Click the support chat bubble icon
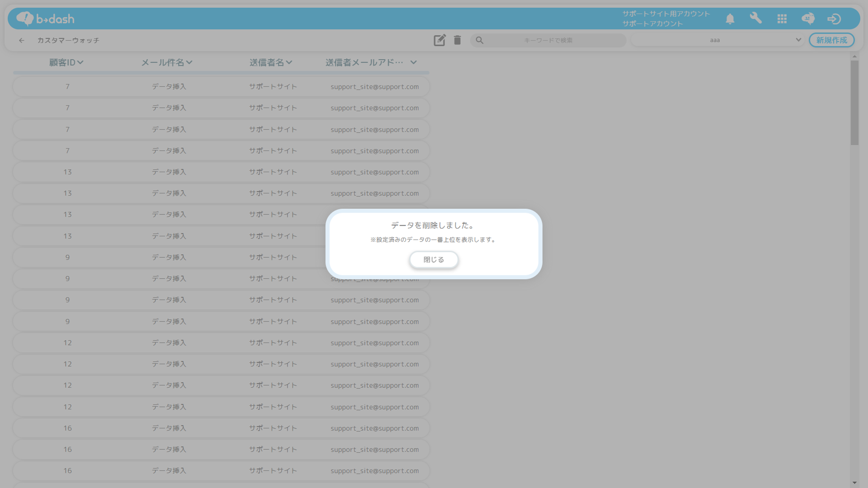This screenshot has width=868, height=488. [808, 19]
